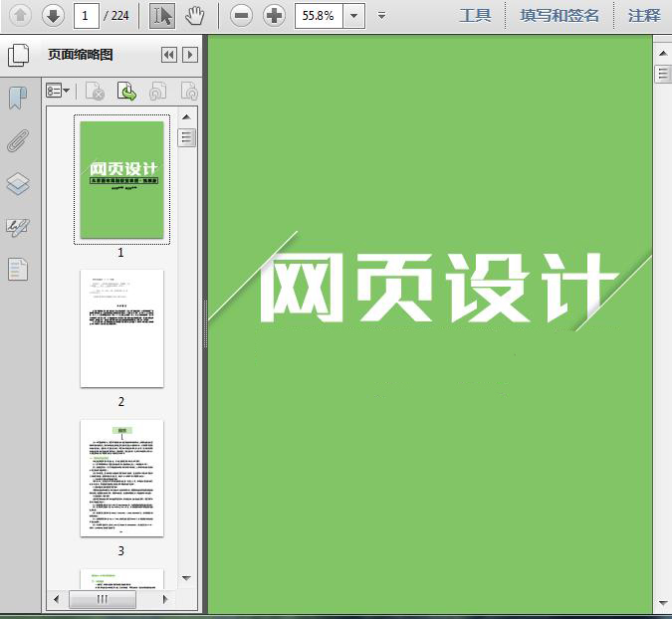
Task: Click the page number input field
Action: [88, 15]
